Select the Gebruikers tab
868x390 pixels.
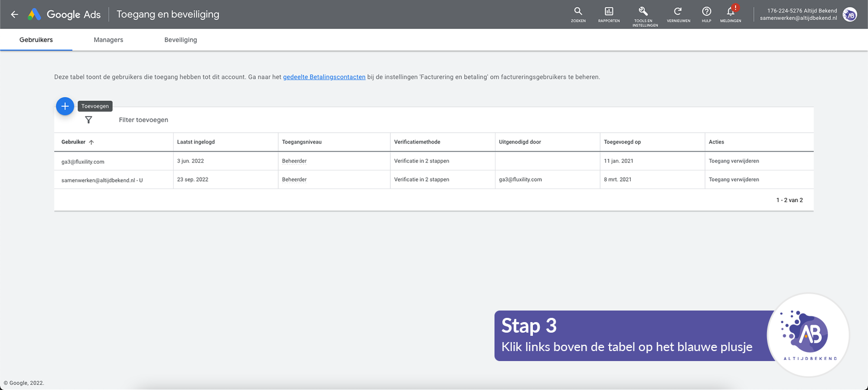[x=36, y=40]
